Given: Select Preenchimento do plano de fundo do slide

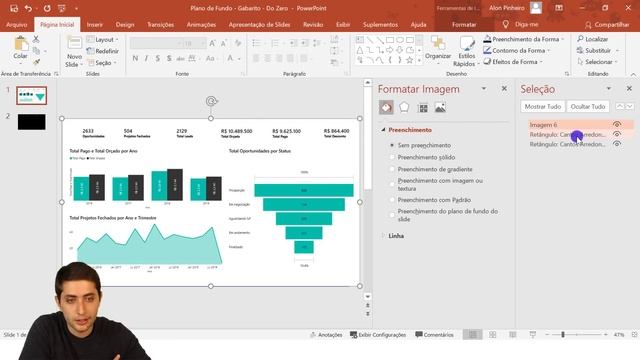Looking at the screenshot, I should [392, 215].
